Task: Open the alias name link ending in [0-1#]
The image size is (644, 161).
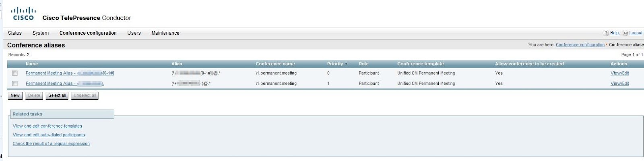Action: coord(70,73)
